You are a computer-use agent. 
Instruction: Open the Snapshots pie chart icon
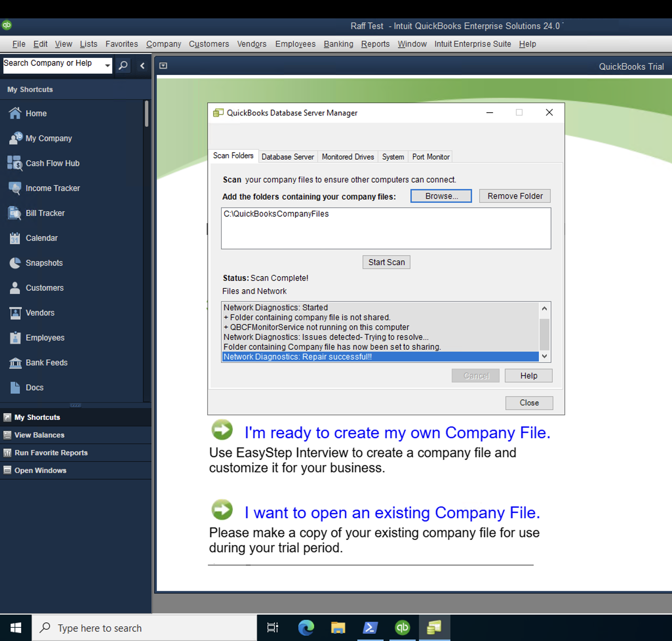[x=15, y=263]
